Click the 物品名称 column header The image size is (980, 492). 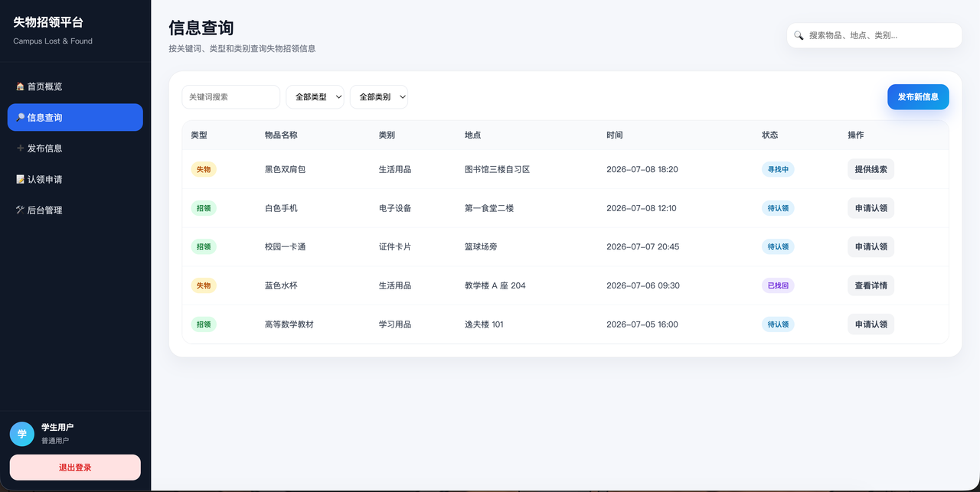(x=281, y=135)
